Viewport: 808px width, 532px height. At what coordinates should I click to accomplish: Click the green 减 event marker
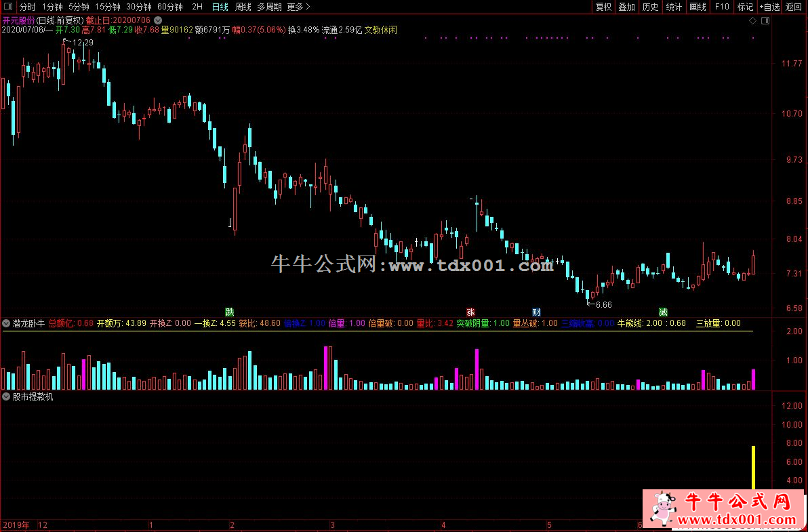[x=663, y=312]
